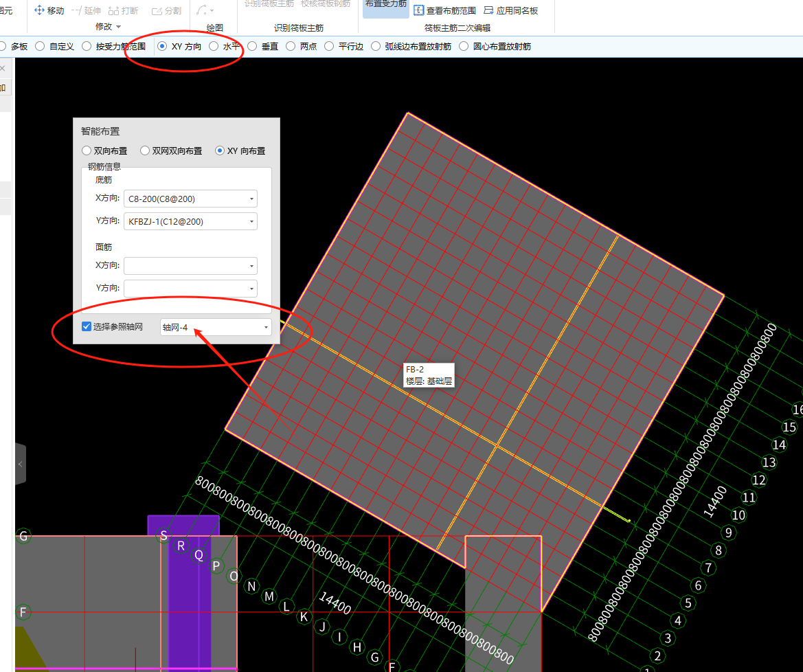Click axis bubble S
803x672 pixels.
tap(164, 536)
